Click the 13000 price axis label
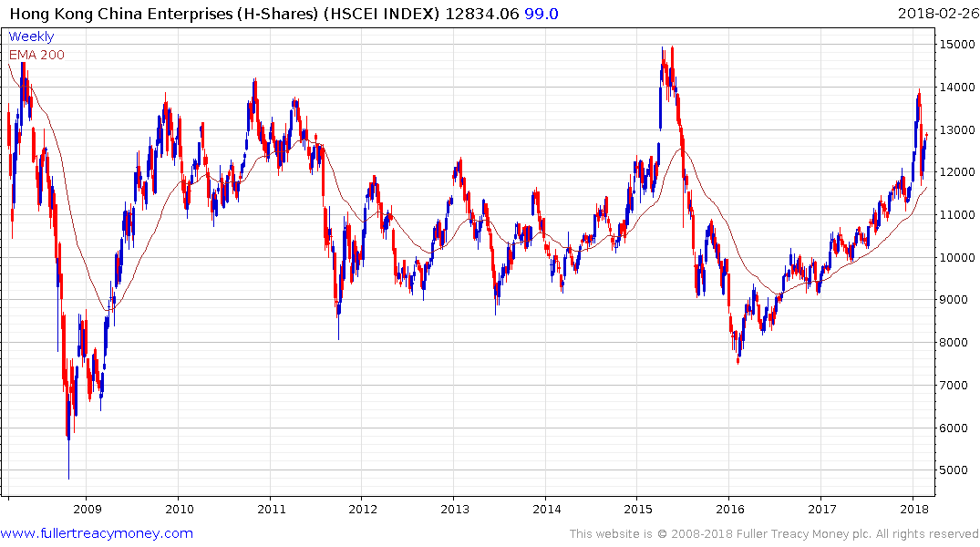The image size is (980, 547). tap(957, 130)
